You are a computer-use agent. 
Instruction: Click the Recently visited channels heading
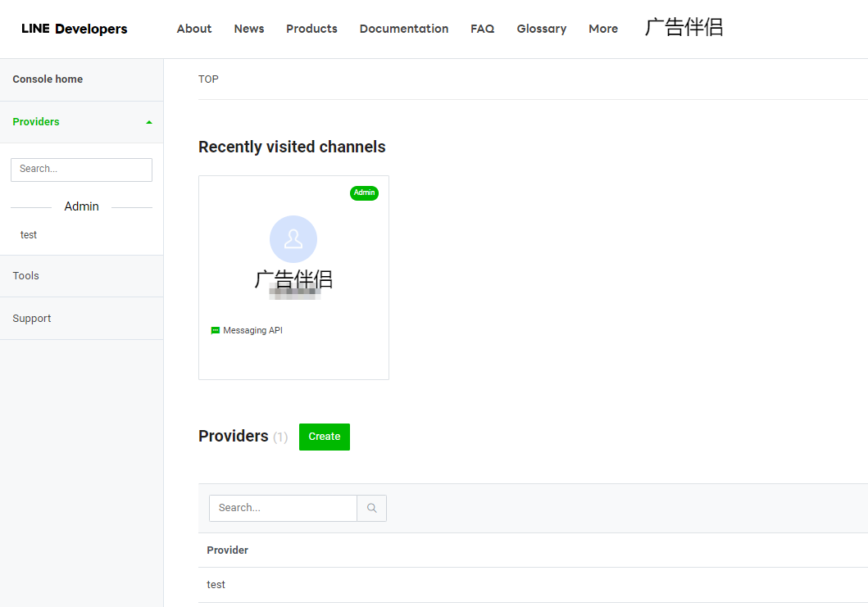click(x=292, y=147)
